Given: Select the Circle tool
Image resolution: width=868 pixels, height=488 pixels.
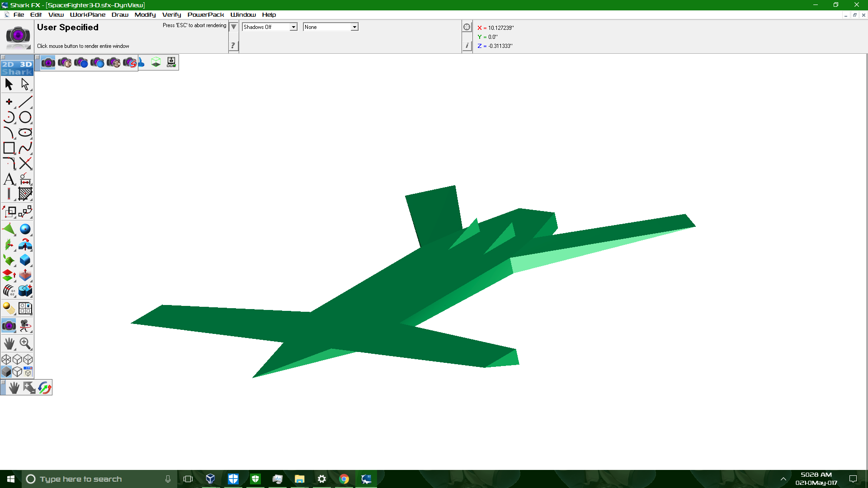Looking at the screenshot, I should [x=25, y=117].
